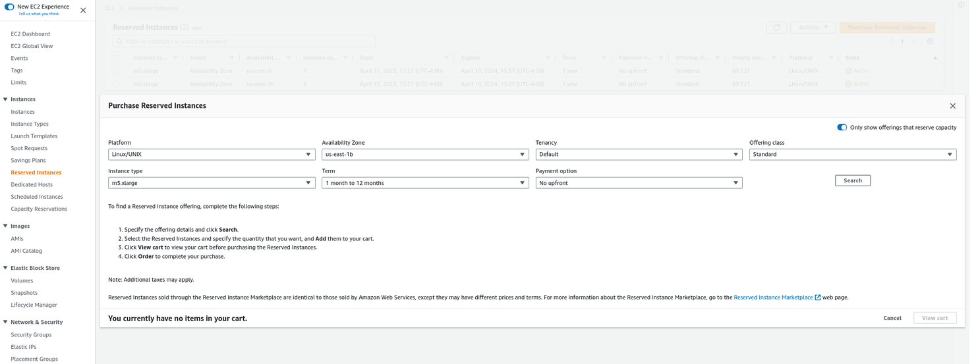The height and width of the screenshot is (364, 980).
Task: Open the Reserved Instance Marketplace link
Action: 777,298
